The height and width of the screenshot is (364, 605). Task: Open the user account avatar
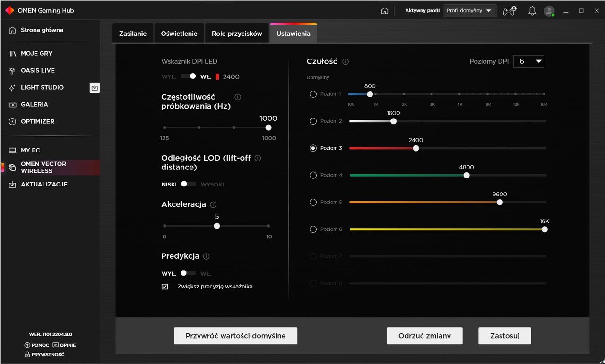tap(549, 11)
